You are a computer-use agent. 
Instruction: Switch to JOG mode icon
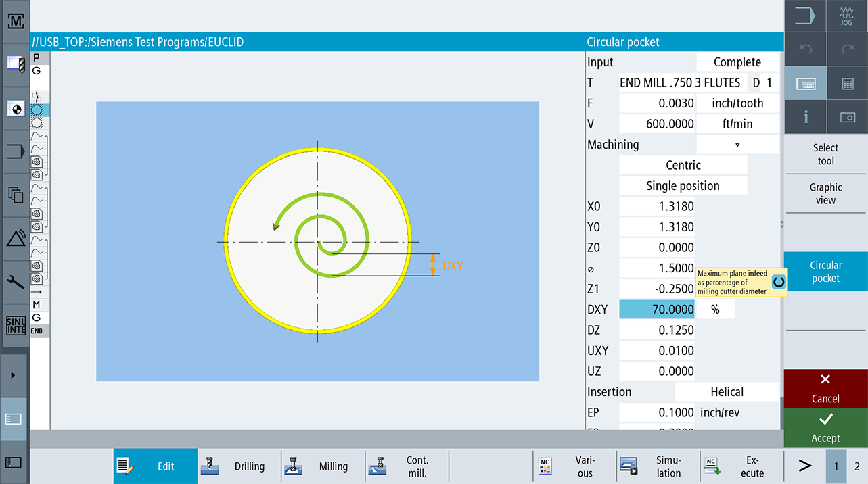click(847, 16)
